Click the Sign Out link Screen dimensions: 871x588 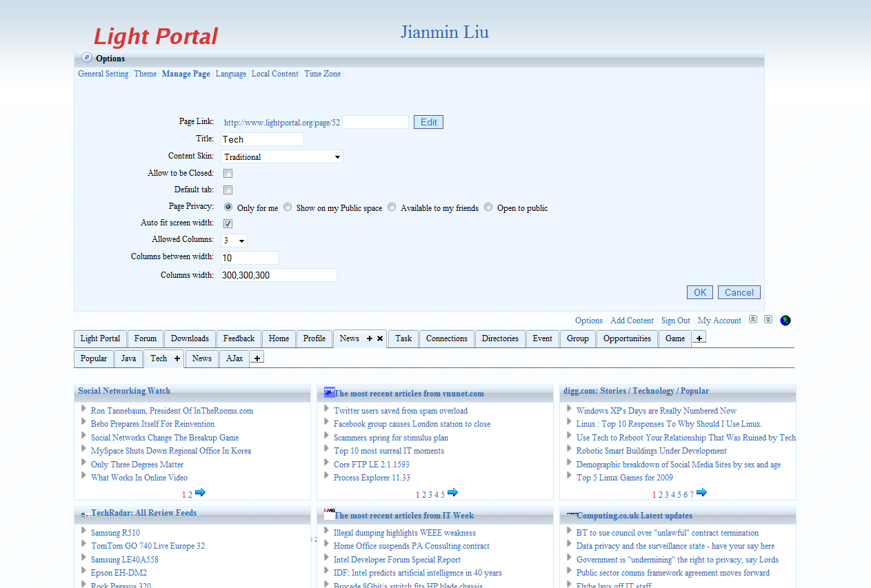(676, 321)
